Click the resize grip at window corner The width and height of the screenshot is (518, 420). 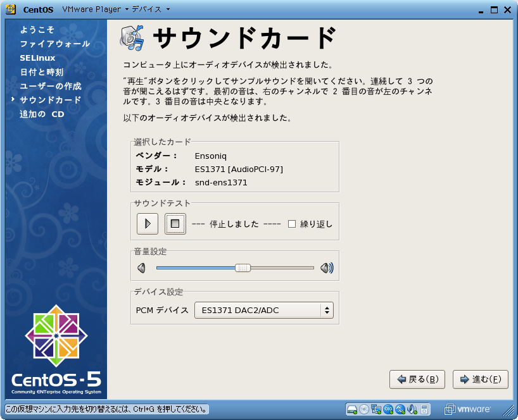pos(508,410)
